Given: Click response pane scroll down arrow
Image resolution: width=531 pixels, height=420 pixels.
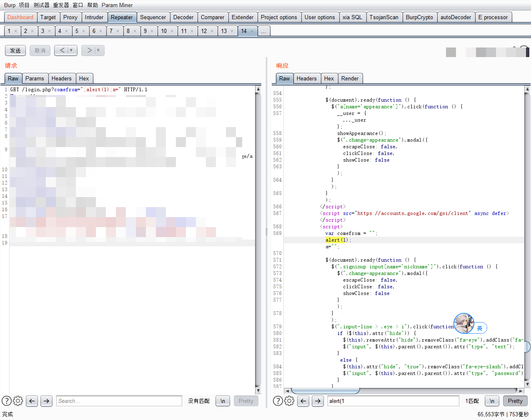Looking at the screenshot, I should [x=527, y=384].
